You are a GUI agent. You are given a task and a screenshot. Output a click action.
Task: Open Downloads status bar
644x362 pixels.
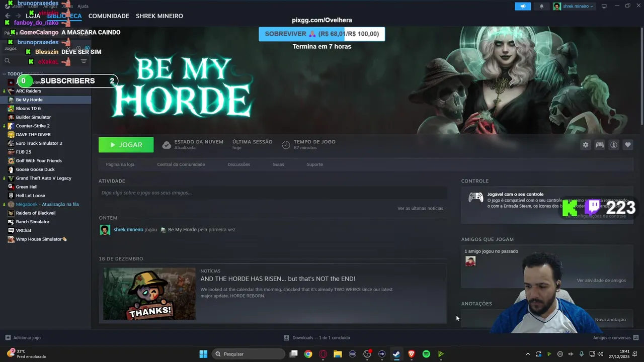click(x=316, y=338)
